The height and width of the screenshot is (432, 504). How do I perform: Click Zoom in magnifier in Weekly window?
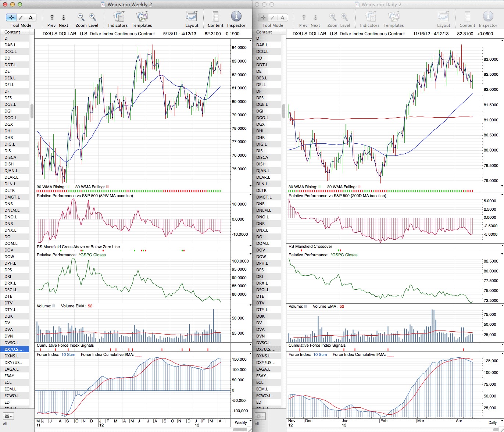[93, 17]
